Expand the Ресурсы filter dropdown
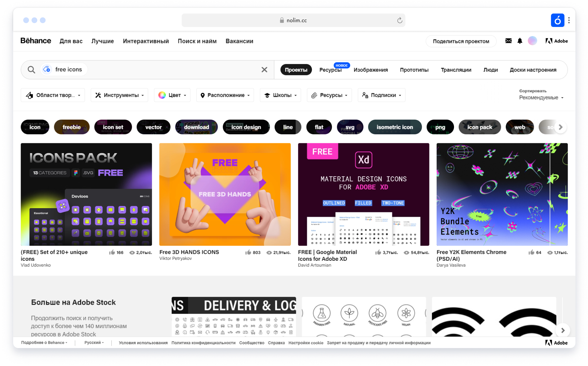 (329, 95)
